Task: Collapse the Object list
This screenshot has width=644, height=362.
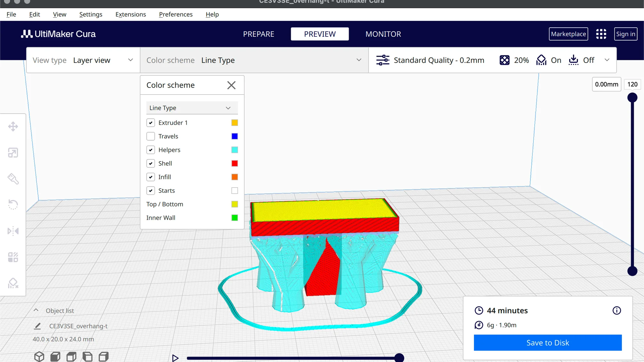Action: point(36,311)
